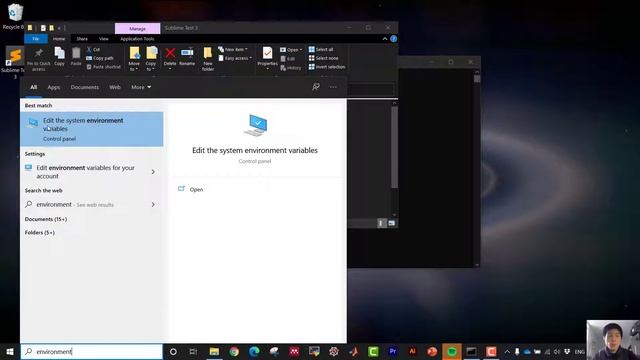Switch to the Web search tab
This screenshot has width=640, height=360.
coord(115,87)
